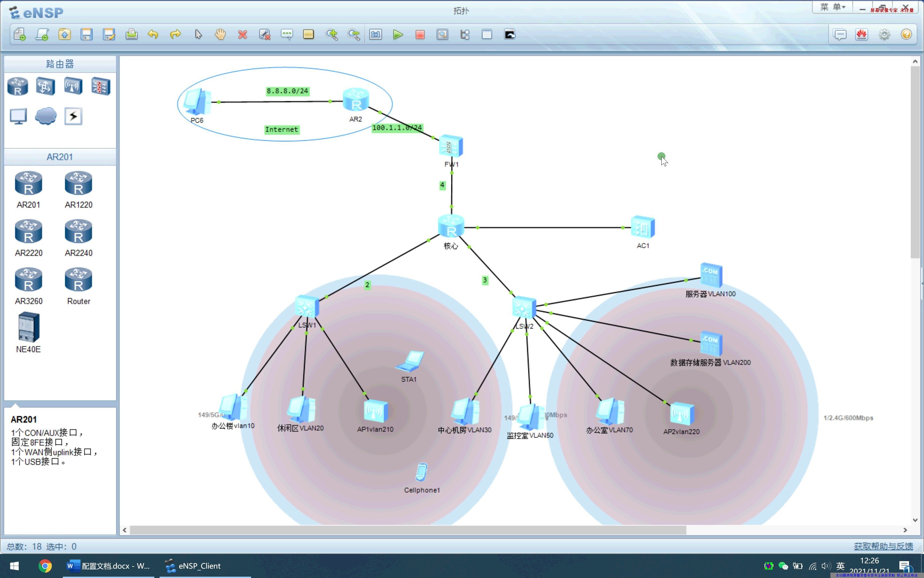Viewport: 924px width, 578px height.
Task: Select the PC6 node in Internet area
Action: [197, 102]
